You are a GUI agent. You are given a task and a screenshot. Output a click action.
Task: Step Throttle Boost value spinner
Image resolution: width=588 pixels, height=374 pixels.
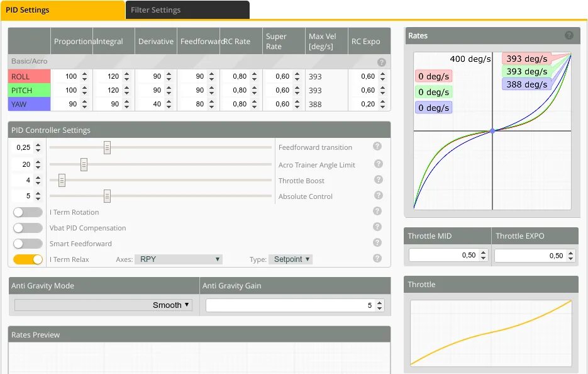38,180
